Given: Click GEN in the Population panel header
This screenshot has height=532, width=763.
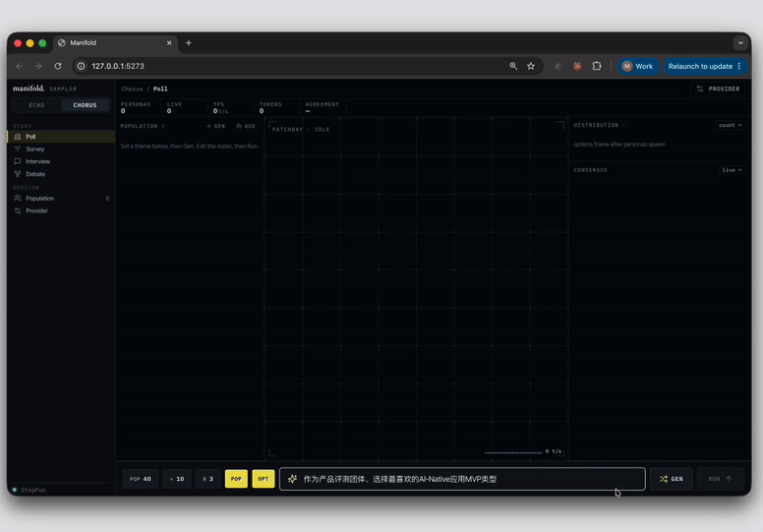Looking at the screenshot, I should [x=215, y=126].
